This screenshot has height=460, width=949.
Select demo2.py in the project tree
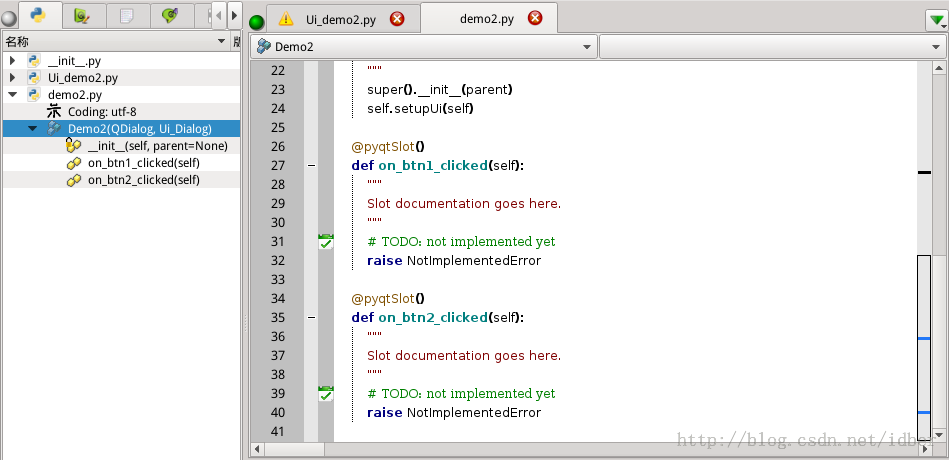pos(75,95)
